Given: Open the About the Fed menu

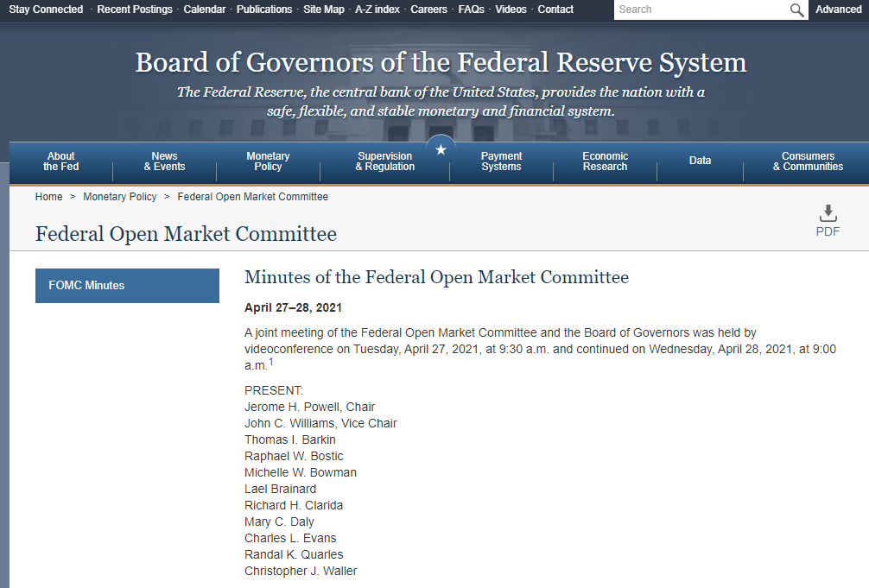Looking at the screenshot, I should coord(61,161).
